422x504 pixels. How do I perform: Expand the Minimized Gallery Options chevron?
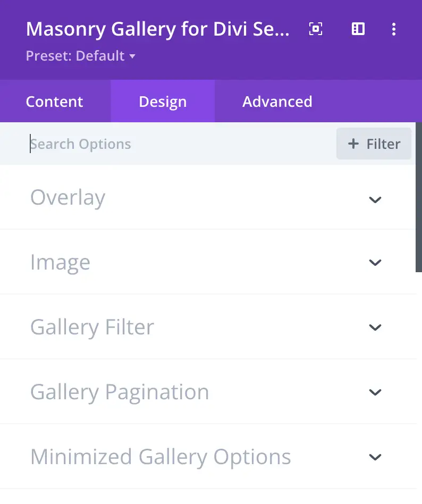(x=375, y=457)
